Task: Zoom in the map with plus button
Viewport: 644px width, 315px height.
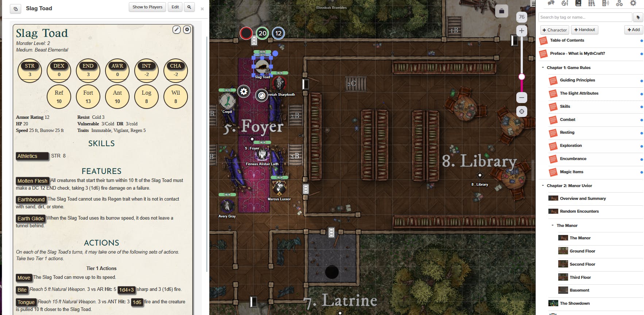Action: (521, 31)
